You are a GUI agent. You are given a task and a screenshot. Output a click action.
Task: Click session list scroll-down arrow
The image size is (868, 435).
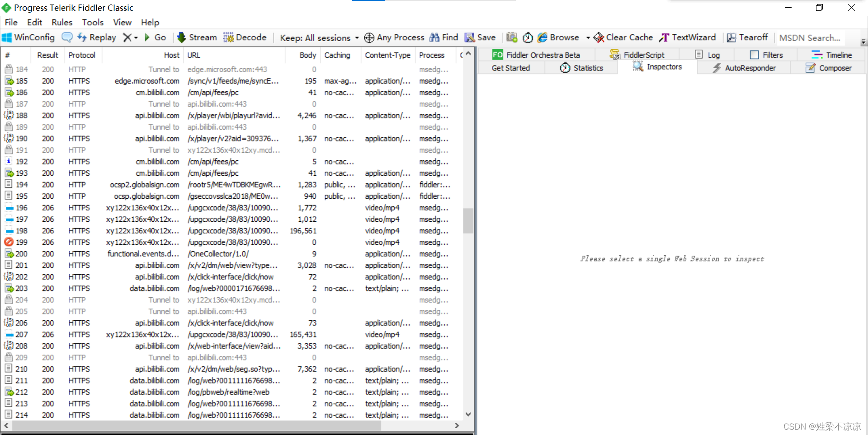[468, 414]
